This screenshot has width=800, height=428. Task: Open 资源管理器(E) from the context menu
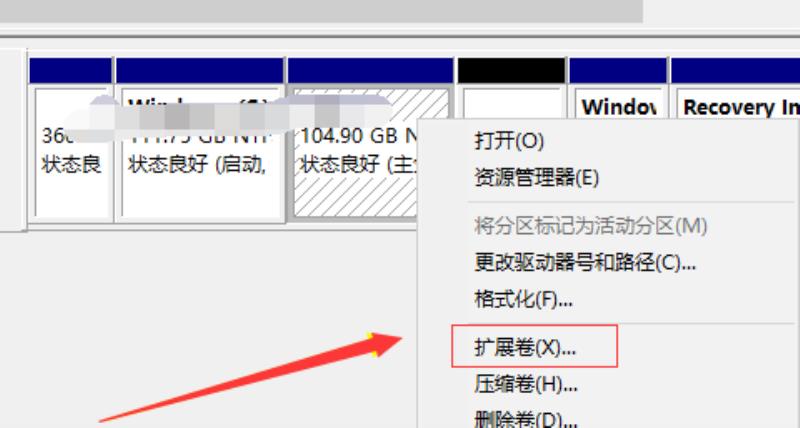(x=536, y=178)
